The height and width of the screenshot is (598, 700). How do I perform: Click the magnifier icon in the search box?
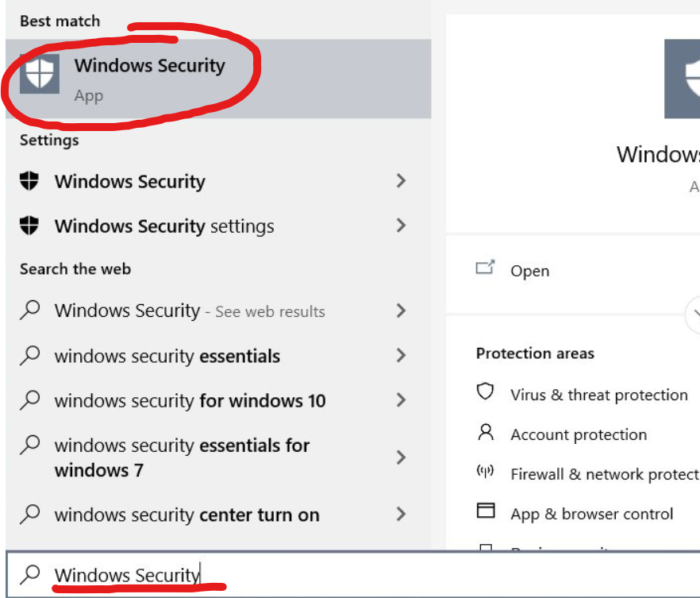coord(29,574)
